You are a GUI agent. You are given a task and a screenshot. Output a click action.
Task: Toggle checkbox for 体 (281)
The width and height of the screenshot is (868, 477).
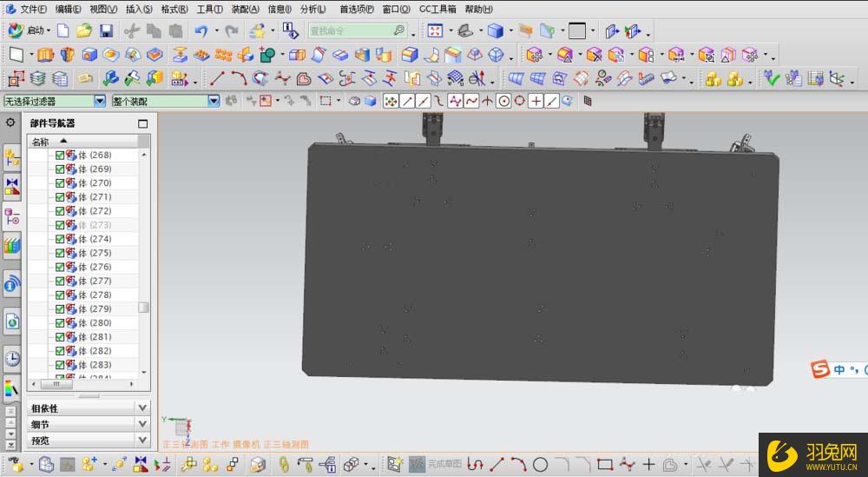coord(60,337)
